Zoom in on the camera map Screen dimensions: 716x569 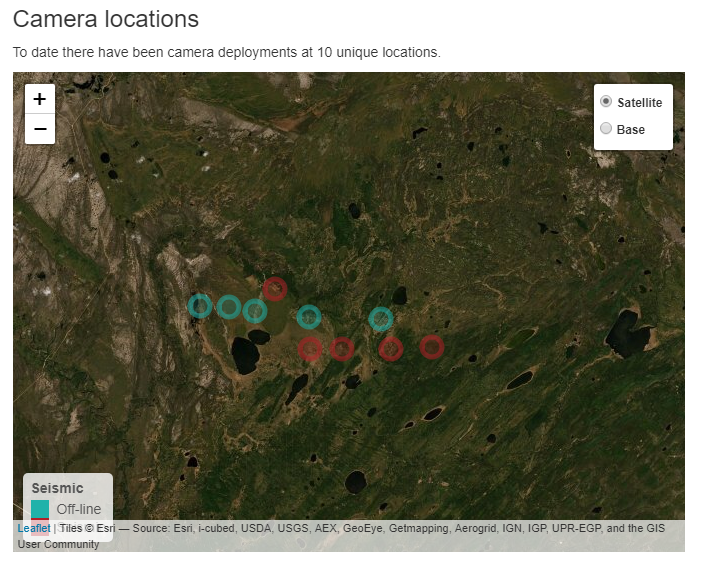pos(40,99)
